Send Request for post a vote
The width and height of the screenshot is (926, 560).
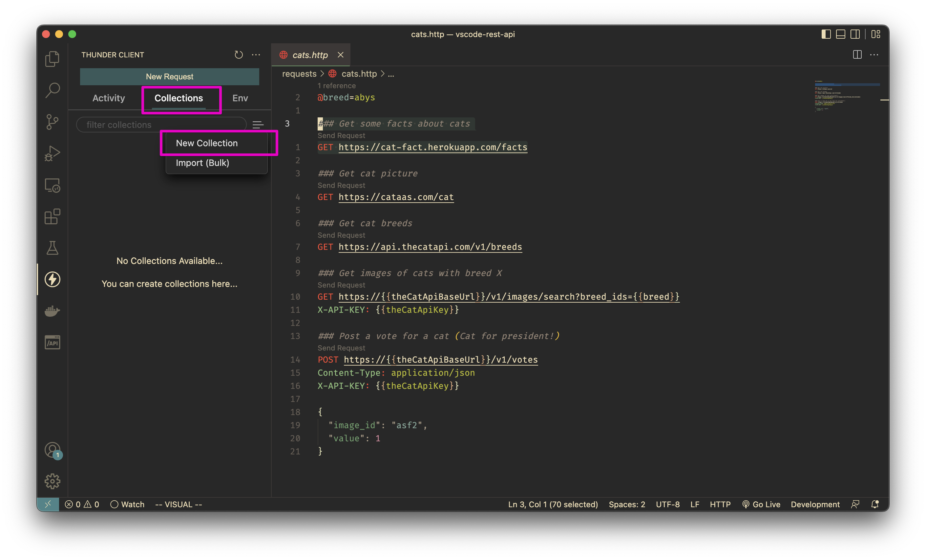(341, 348)
